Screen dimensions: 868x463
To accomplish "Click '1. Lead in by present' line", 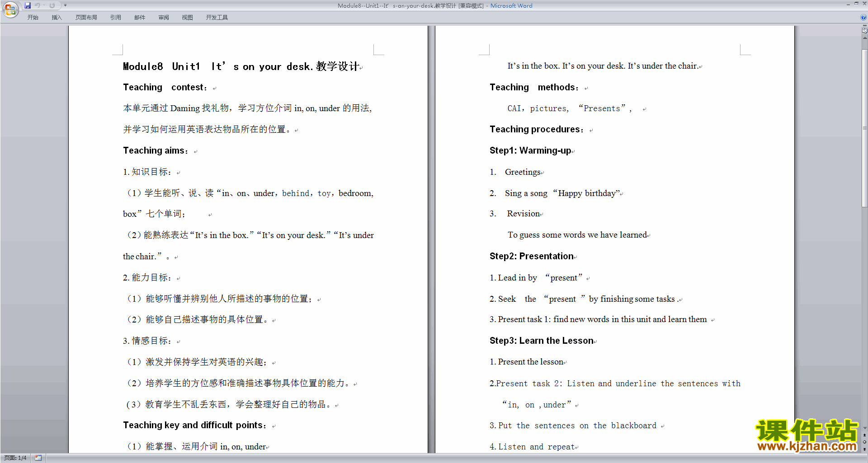I will coord(536,278).
